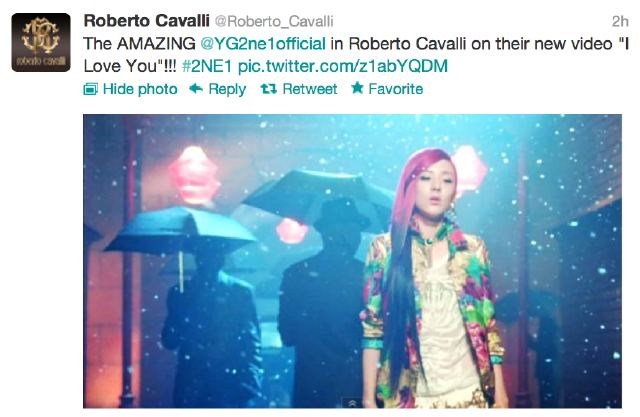The image size is (640, 417).
Task: Click the word AMAZING in tweet text
Action: pos(156,44)
